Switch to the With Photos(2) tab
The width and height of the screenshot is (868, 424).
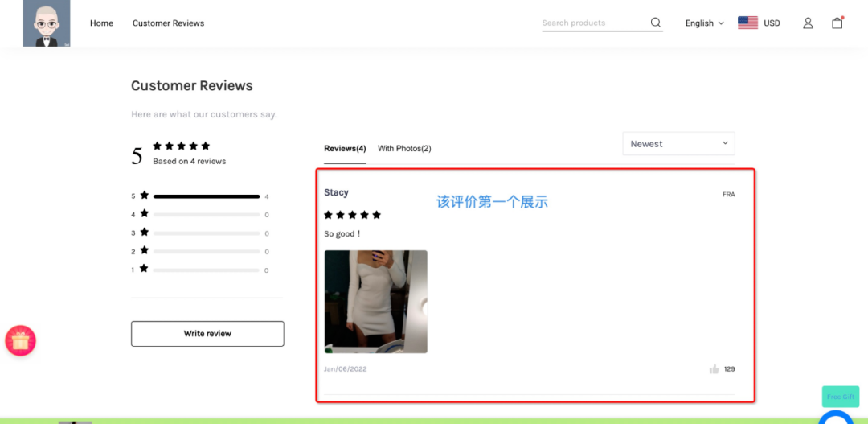pos(404,149)
